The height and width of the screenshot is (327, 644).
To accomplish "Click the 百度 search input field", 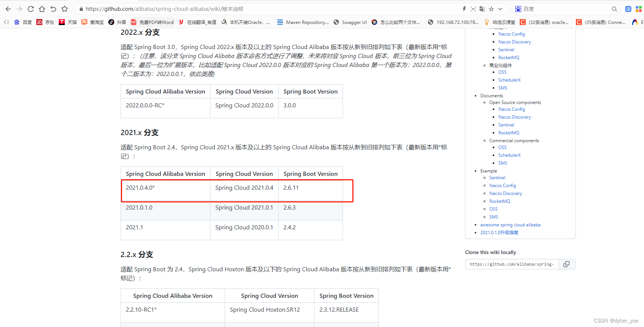I will (565, 9).
